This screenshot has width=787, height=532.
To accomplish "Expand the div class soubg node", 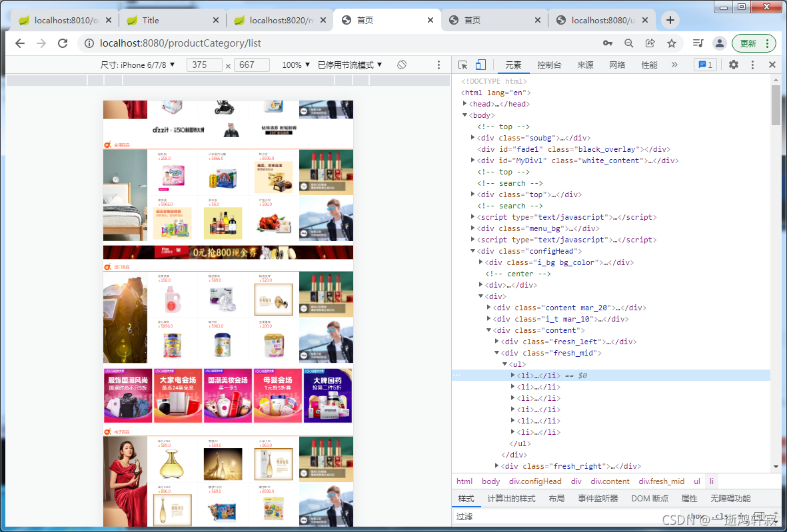I will click(x=473, y=138).
